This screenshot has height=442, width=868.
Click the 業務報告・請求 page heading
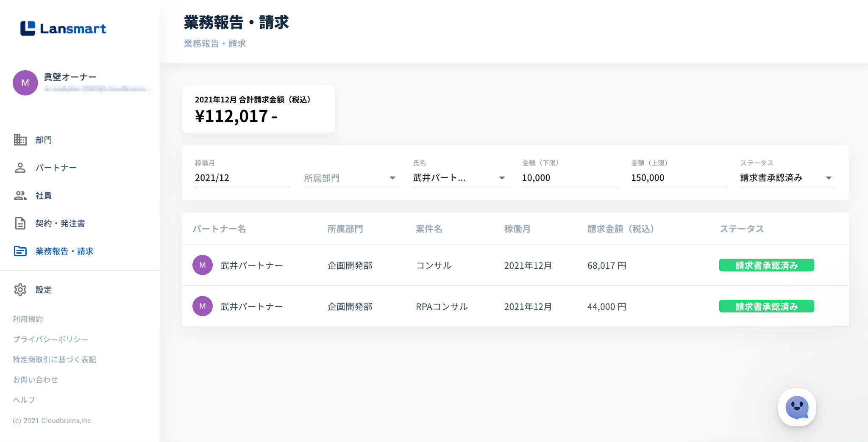(236, 22)
